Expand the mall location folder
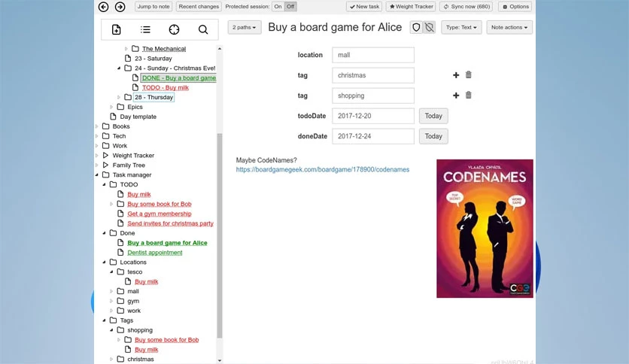 coord(111,291)
